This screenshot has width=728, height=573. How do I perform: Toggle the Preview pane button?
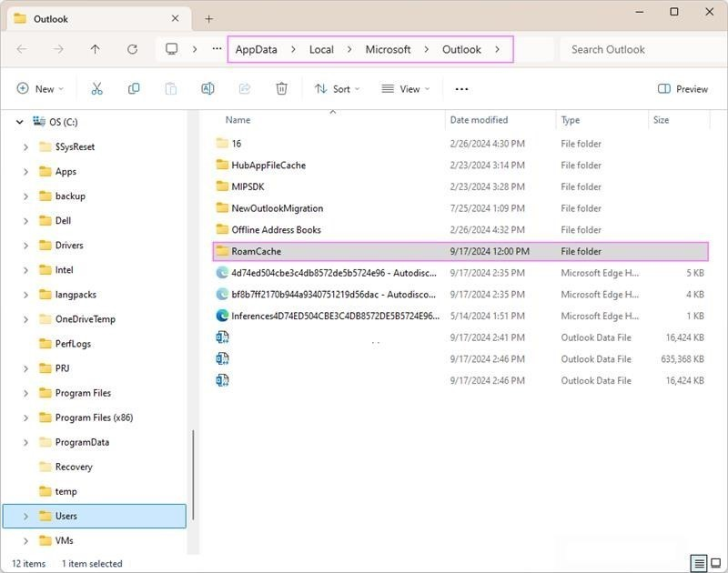682,88
